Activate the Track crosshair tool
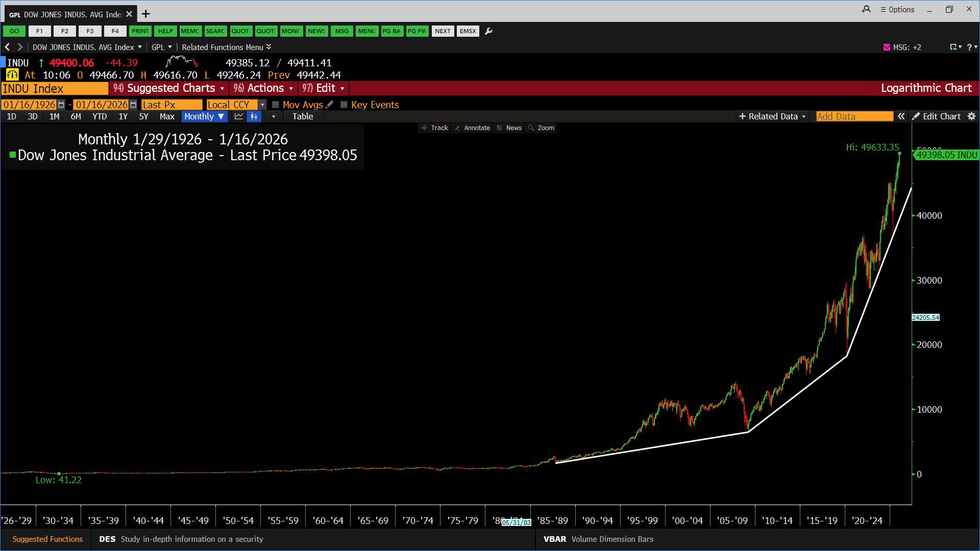The image size is (980, 551). (x=435, y=128)
